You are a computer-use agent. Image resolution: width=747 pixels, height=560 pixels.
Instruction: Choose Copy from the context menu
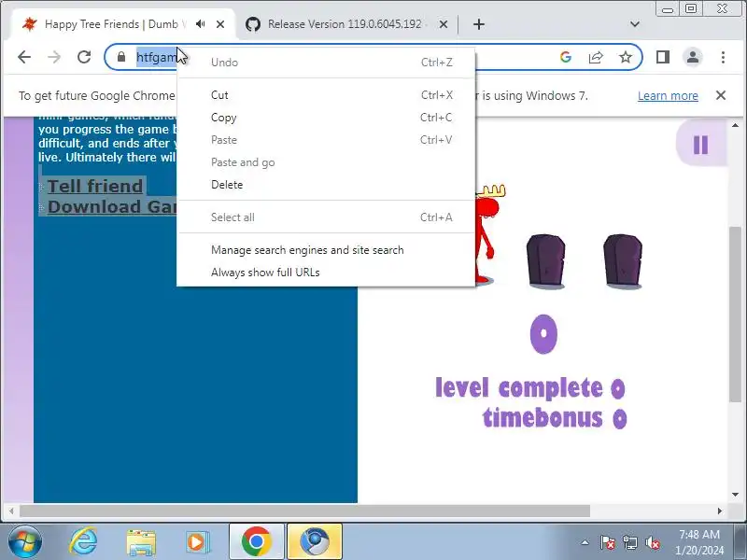326,118
